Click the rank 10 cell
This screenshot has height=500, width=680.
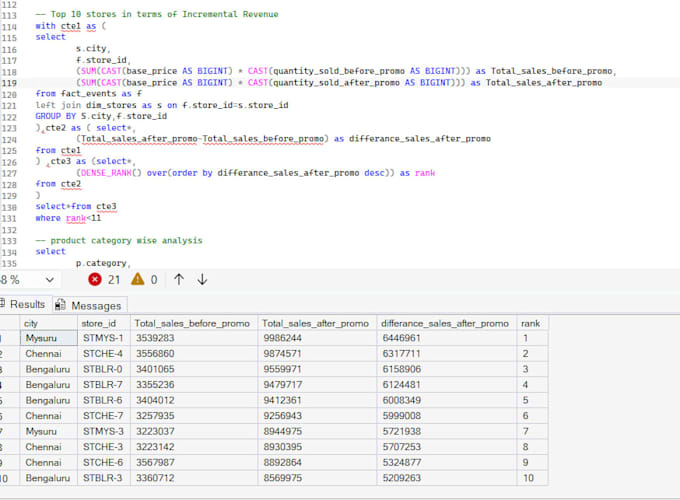pos(532,478)
